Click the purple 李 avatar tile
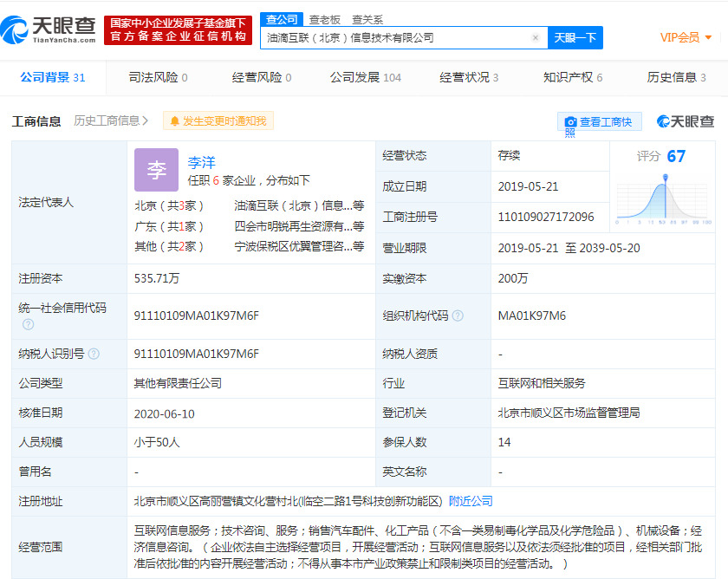Viewport: 728px width, 579px height. 157,170
